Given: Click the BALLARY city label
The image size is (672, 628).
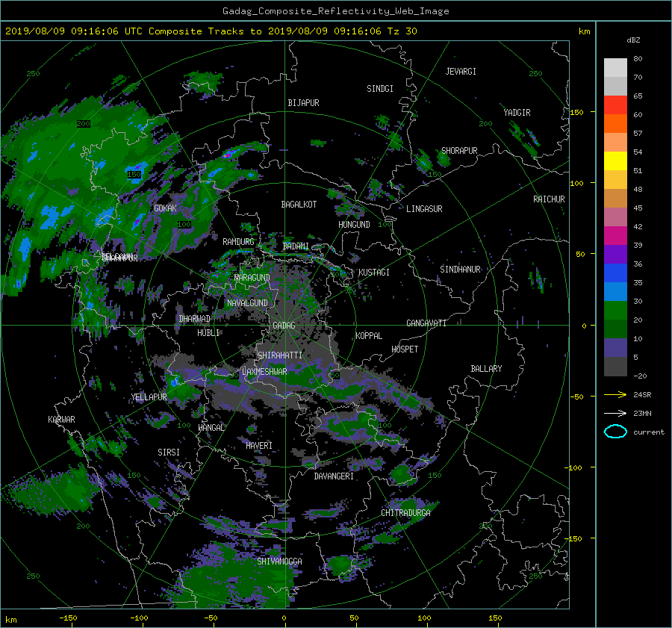Looking at the screenshot, I should tap(486, 369).
